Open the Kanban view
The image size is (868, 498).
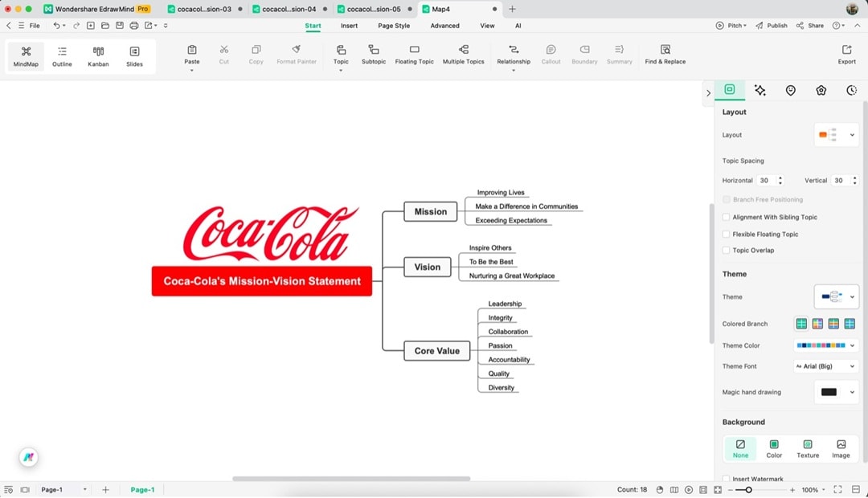click(97, 56)
